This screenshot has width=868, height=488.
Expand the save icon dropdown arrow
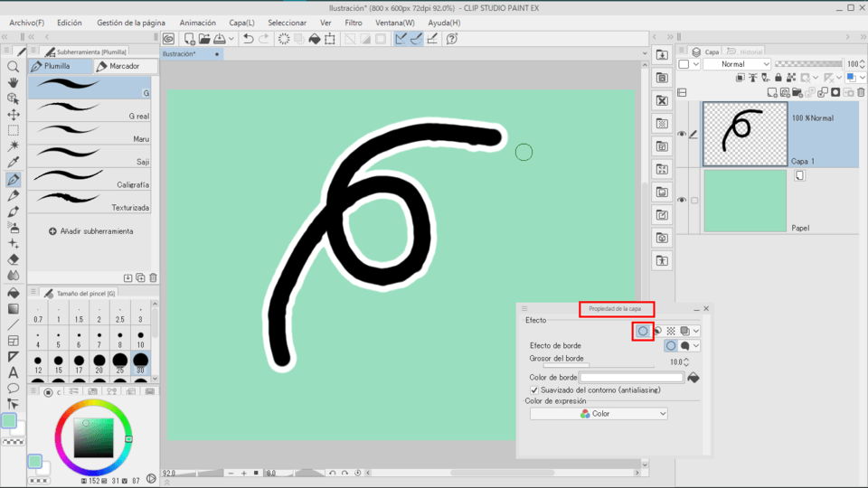click(231, 39)
